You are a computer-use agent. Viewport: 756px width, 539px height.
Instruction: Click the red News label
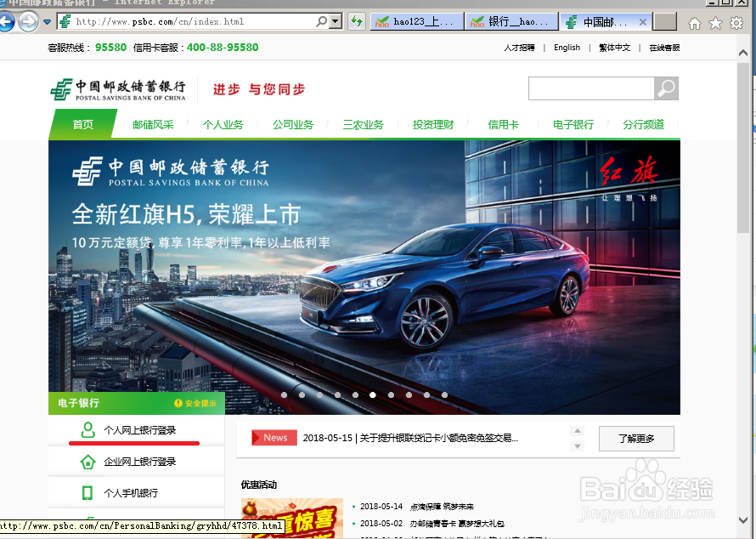point(274,438)
